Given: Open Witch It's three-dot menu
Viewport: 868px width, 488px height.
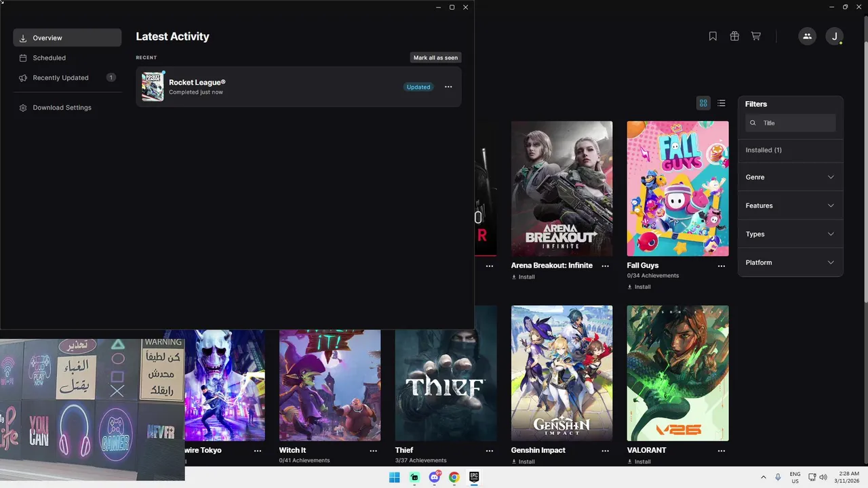Looking at the screenshot, I should tap(373, 451).
